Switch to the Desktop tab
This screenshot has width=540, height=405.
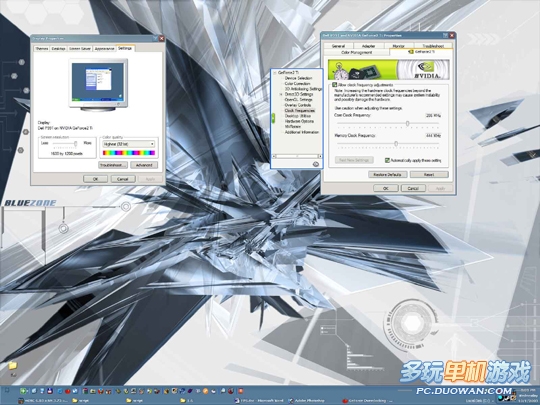pos(58,49)
